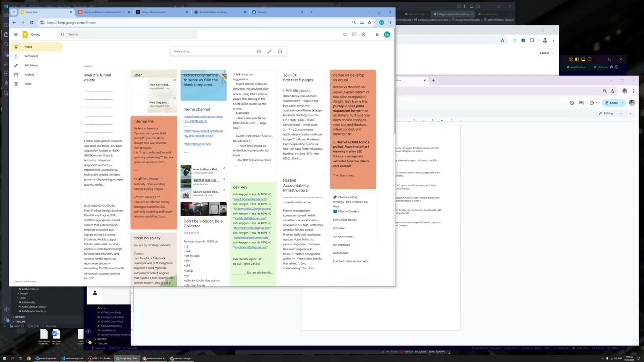Viewport: 644px width, 362px height.
Task: Open the Editing mode dropdown in Docs
Action: pos(610,113)
